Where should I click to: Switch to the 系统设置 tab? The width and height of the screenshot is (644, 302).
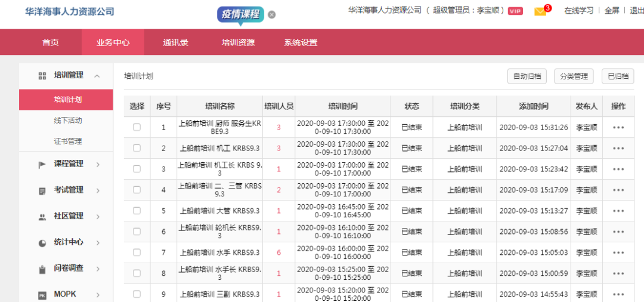[301, 42]
